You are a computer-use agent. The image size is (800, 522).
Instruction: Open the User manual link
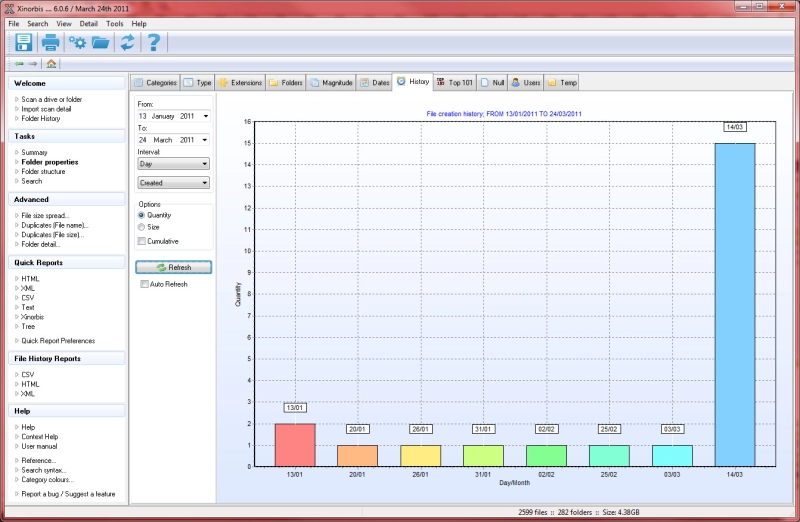[39, 446]
